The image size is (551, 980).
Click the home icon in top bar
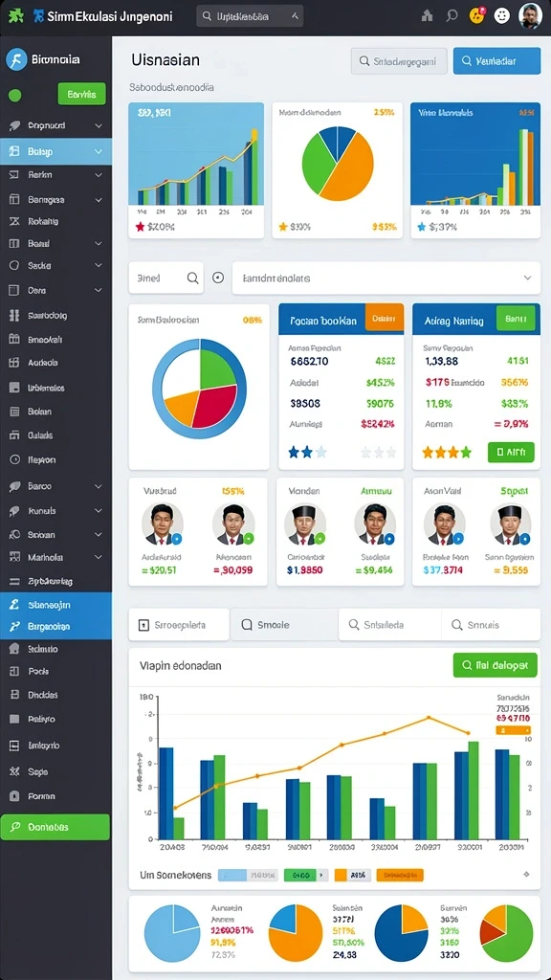(428, 15)
